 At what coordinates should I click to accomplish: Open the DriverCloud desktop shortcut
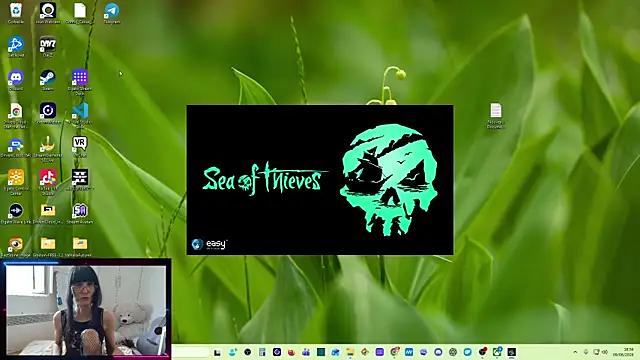click(x=16, y=147)
